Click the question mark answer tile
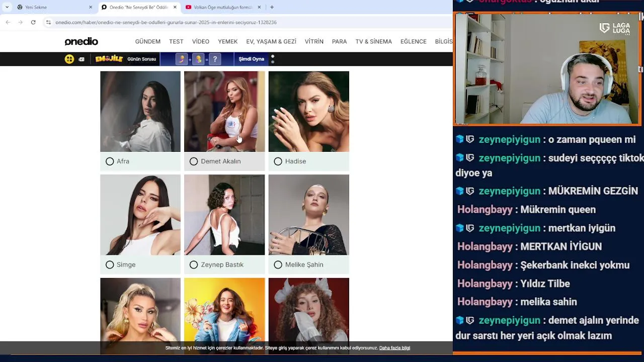This screenshot has height=362, width=644. (215, 59)
